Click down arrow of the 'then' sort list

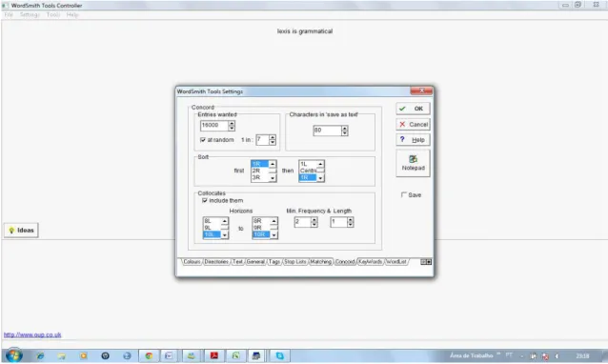[320, 178]
